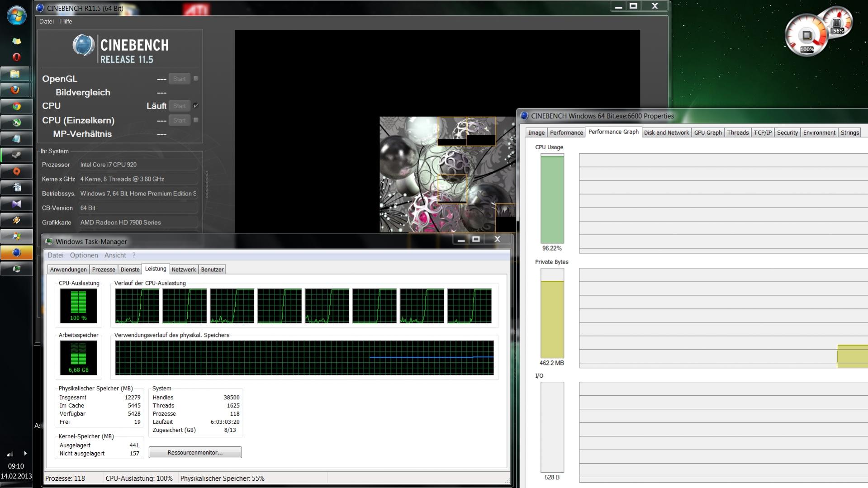868x488 pixels.
Task: Show hidden tray icons arrow
Action: [25, 453]
